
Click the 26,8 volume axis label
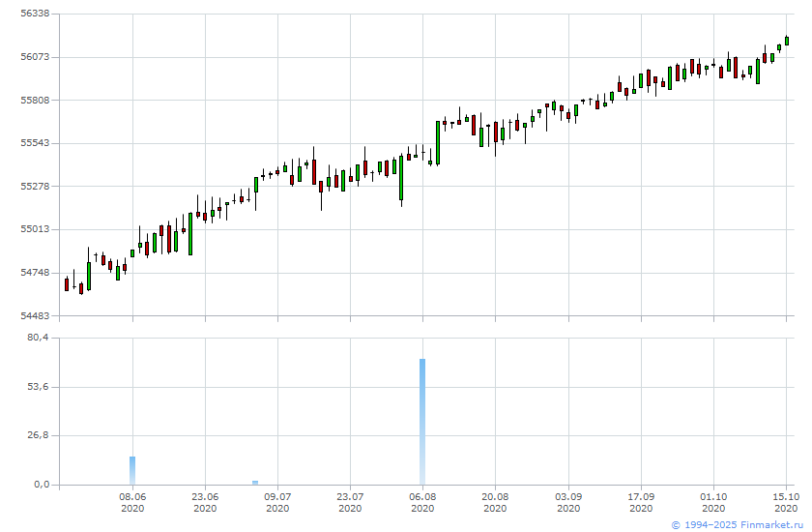[38, 435]
